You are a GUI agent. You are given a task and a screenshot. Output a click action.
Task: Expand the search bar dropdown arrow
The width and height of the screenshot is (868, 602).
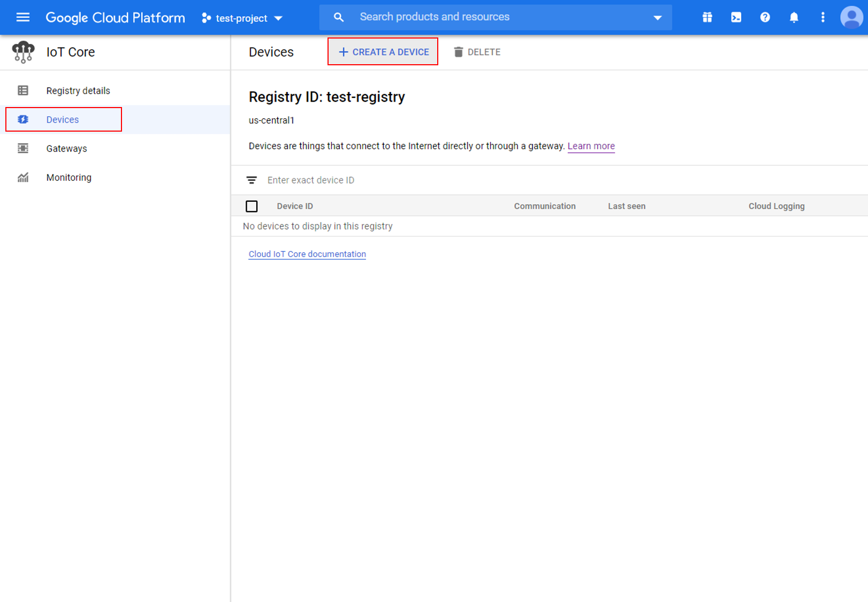tap(658, 18)
